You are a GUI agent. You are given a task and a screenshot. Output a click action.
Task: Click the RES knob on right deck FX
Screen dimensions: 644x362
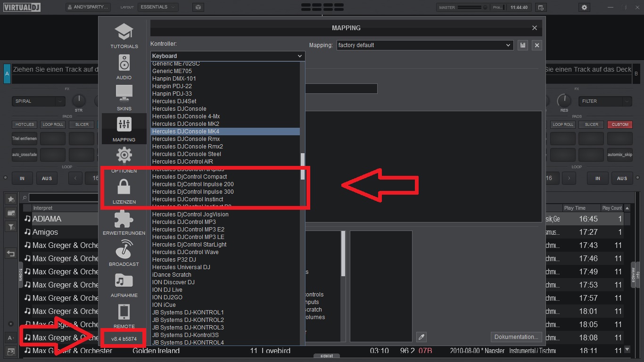click(x=564, y=100)
